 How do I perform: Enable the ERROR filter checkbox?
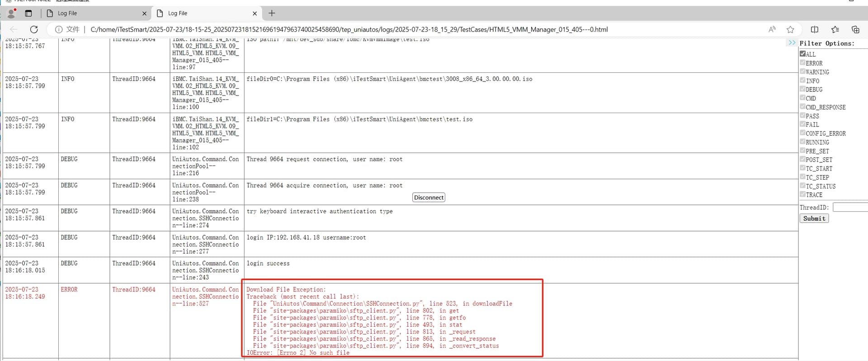tap(803, 63)
